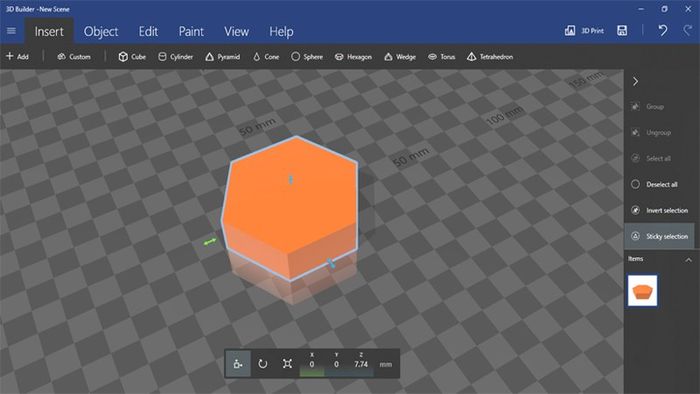
Task: Click the X position field
Action: pyautogui.click(x=312, y=365)
